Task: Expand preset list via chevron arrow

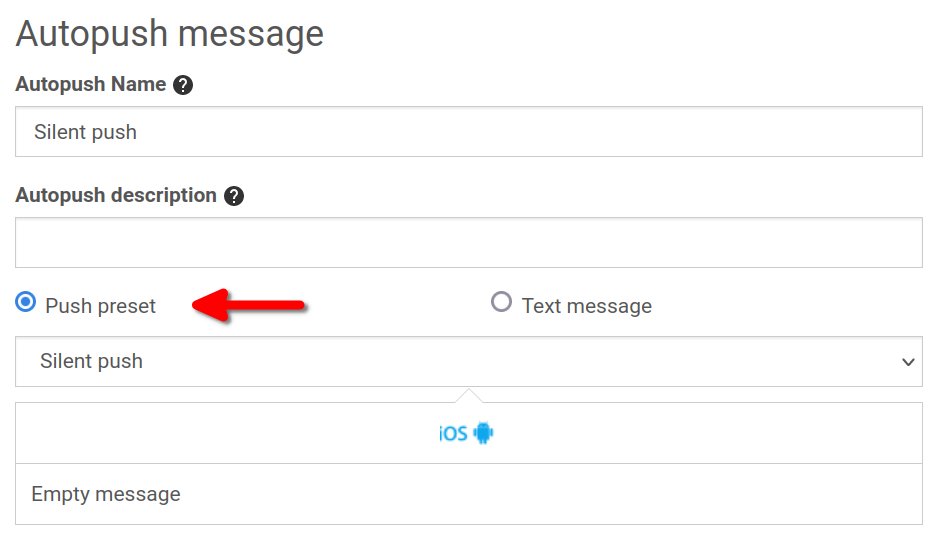Action: [x=908, y=362]
